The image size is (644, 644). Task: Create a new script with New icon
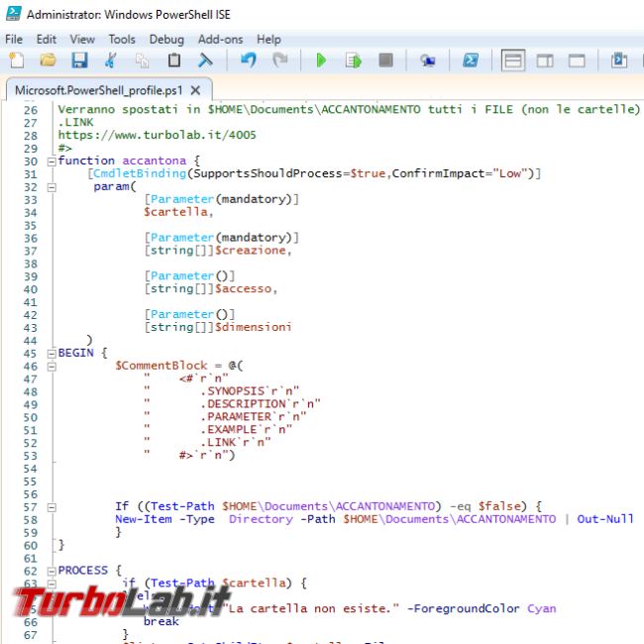(x=17, y=60)
